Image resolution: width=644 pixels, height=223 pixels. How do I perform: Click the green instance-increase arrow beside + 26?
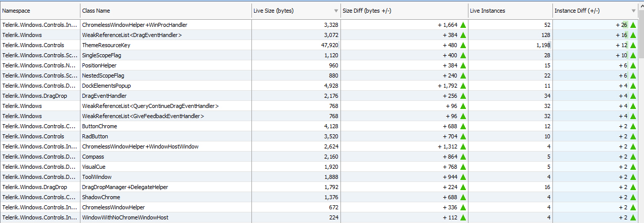(x=633, y=25)
